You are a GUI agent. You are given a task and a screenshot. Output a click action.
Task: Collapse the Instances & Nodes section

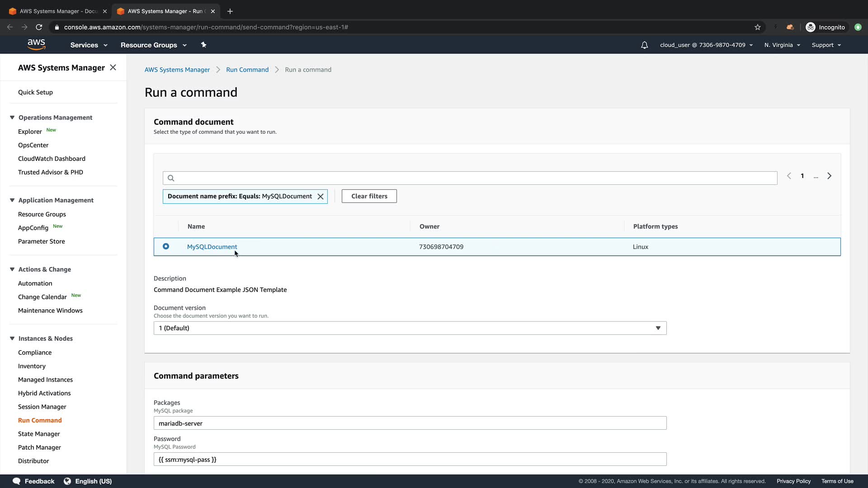[12, 338]
